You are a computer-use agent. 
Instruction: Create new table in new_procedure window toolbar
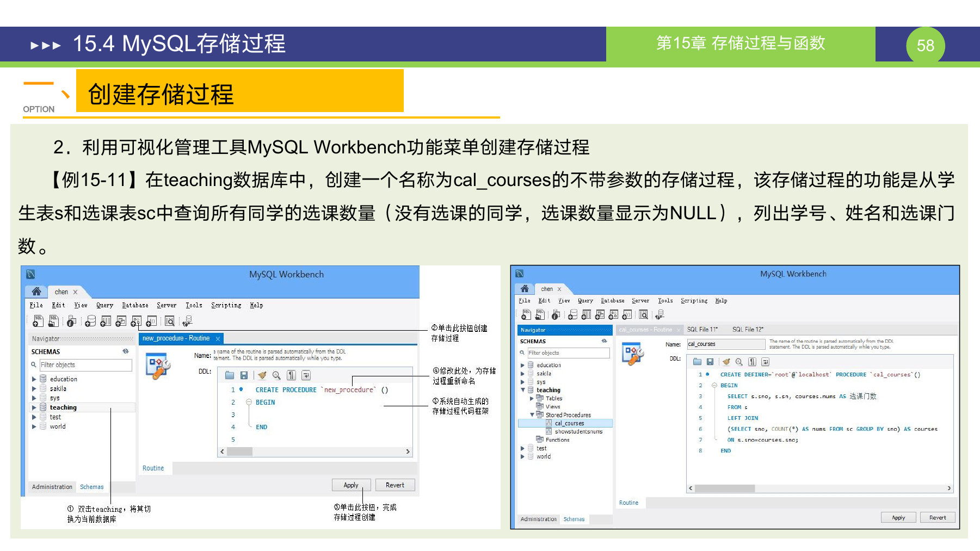coord(106,321)
